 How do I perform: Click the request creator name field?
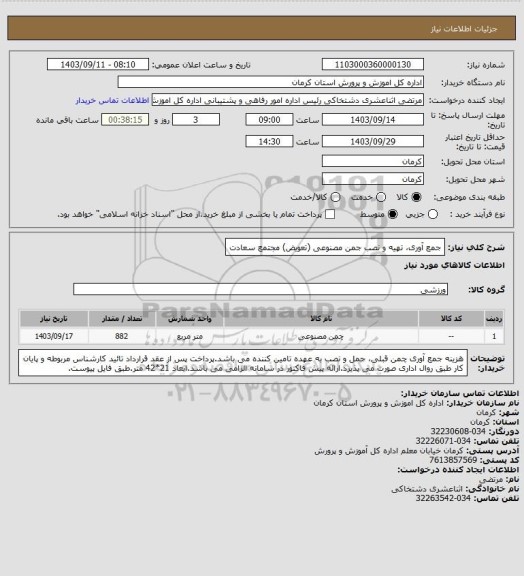[288, 100]
